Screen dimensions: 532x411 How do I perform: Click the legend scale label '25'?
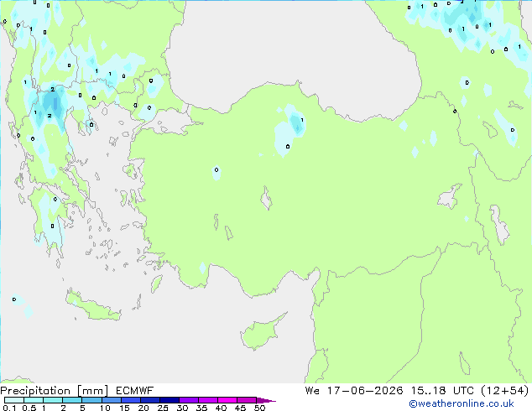[163, 408]
